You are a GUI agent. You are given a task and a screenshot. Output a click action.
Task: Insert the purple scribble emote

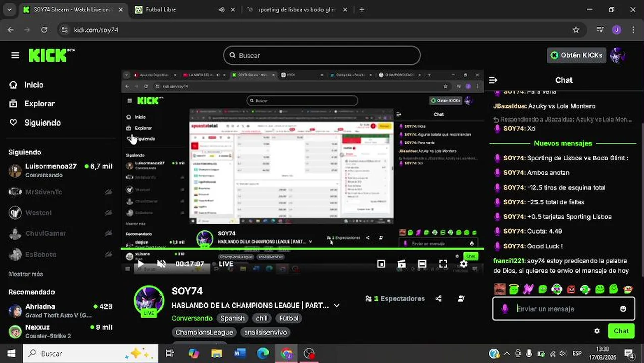click(x=528, y=289)
